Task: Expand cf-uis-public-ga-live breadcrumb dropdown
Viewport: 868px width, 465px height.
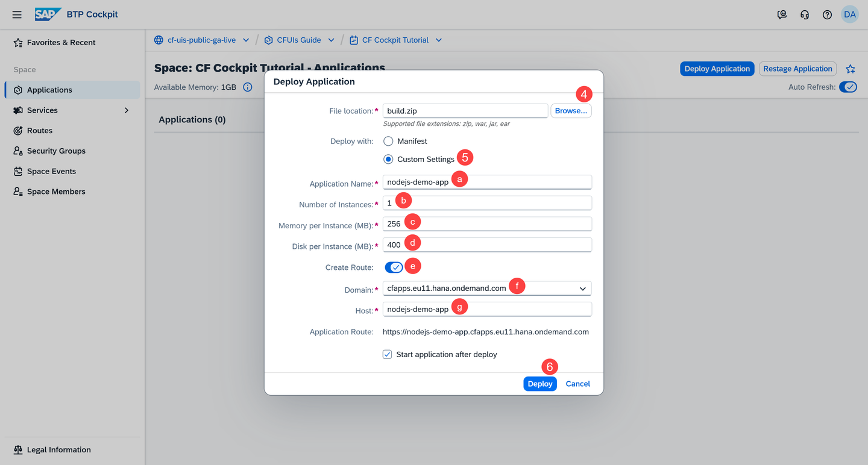Action: tap(246, 40)
